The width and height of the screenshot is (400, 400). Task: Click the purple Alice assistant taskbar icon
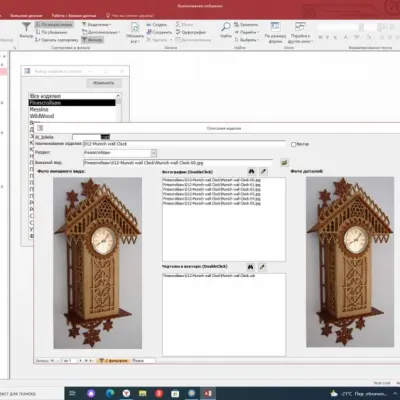(91, 393)
